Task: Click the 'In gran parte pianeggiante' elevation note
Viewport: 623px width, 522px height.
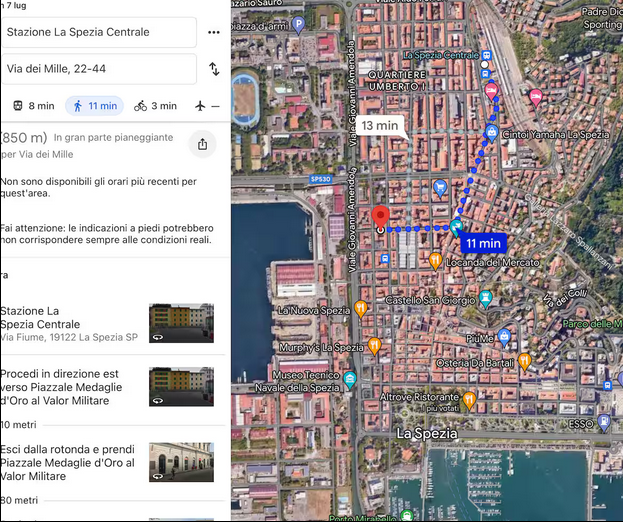Action: coord(114,137)
